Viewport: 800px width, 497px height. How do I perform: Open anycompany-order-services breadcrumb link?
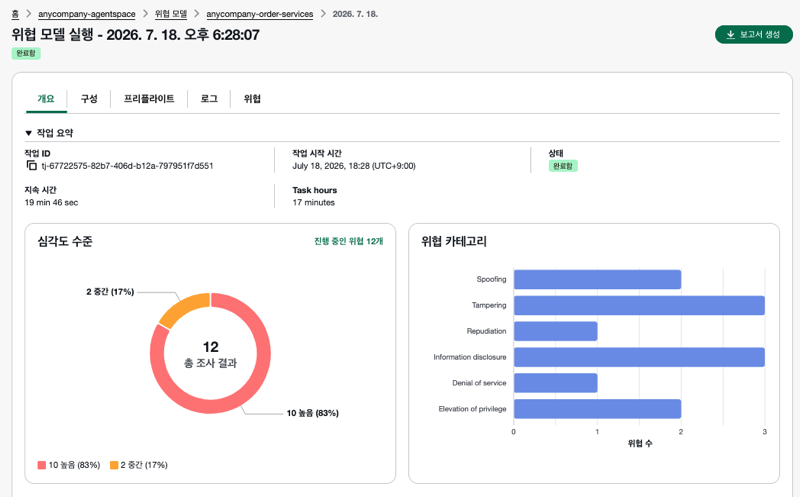click(x=260, y=14)
